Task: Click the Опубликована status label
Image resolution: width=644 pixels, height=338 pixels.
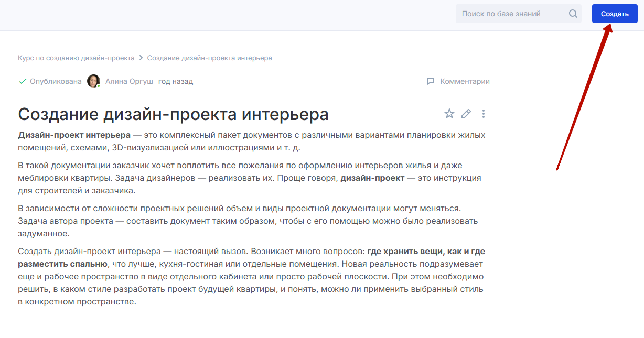Action: [56, 81]
